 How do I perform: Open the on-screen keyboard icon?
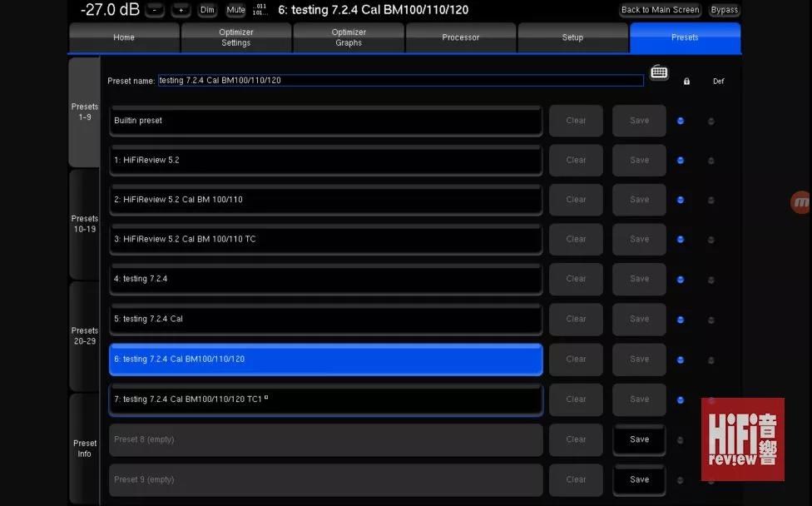coord(659,73)
